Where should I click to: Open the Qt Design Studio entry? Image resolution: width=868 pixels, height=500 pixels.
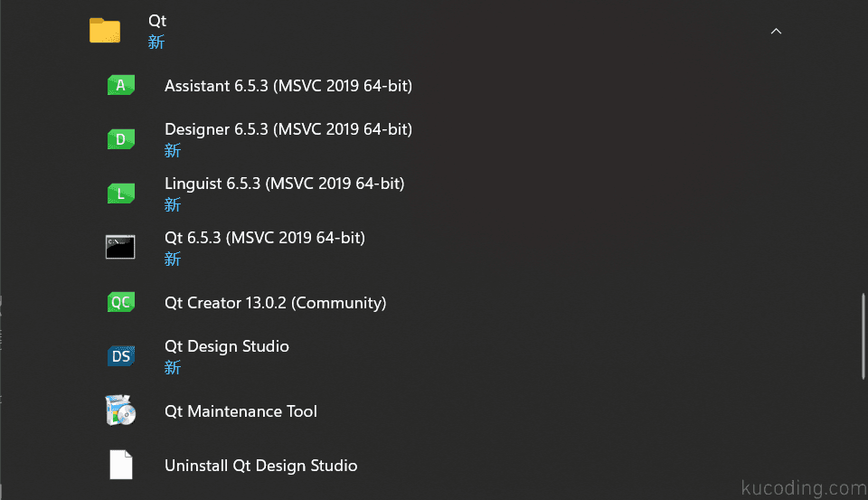226,346
